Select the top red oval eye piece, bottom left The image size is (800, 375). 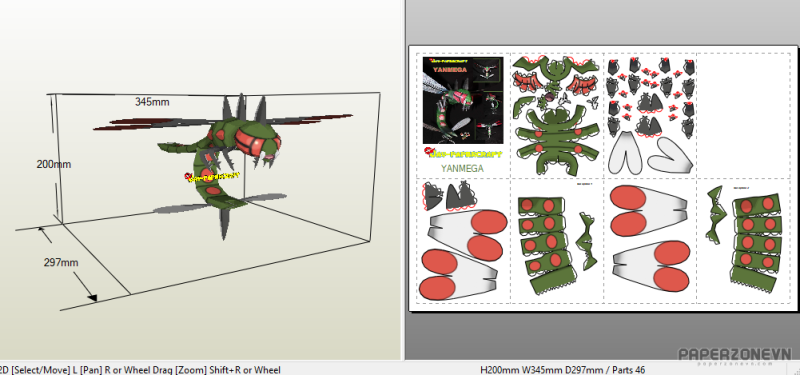[489, 221]
